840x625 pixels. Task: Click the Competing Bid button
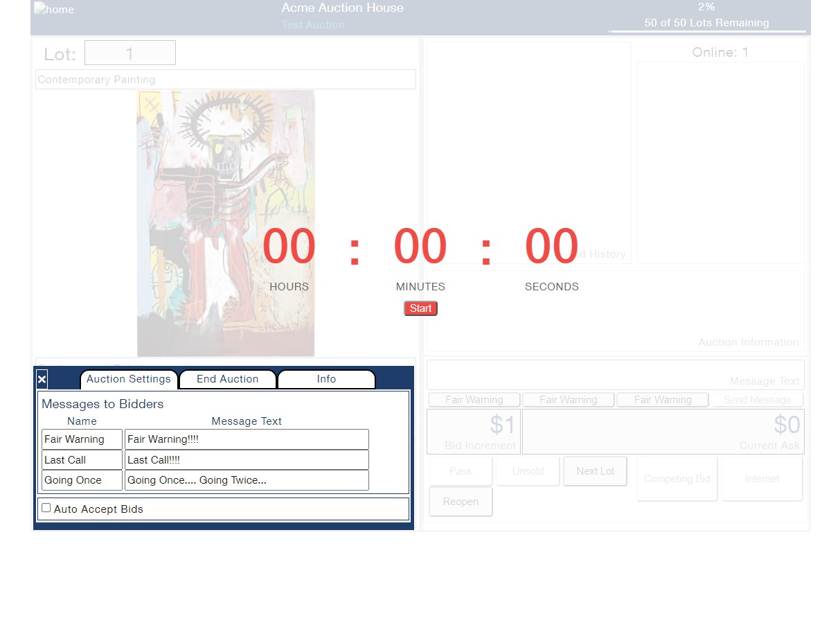(677, 479)
